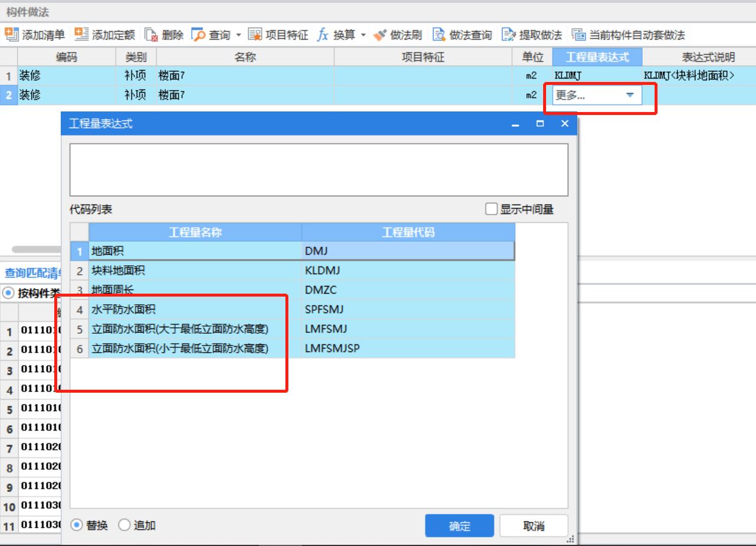Click 补项 category cell in row 1

tap(136, 75)
